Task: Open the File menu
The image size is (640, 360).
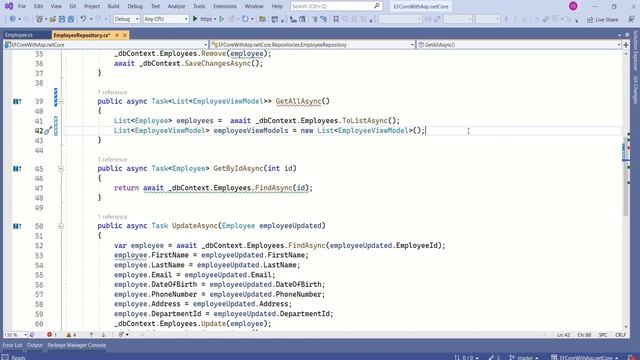Action: pos(22,7)
